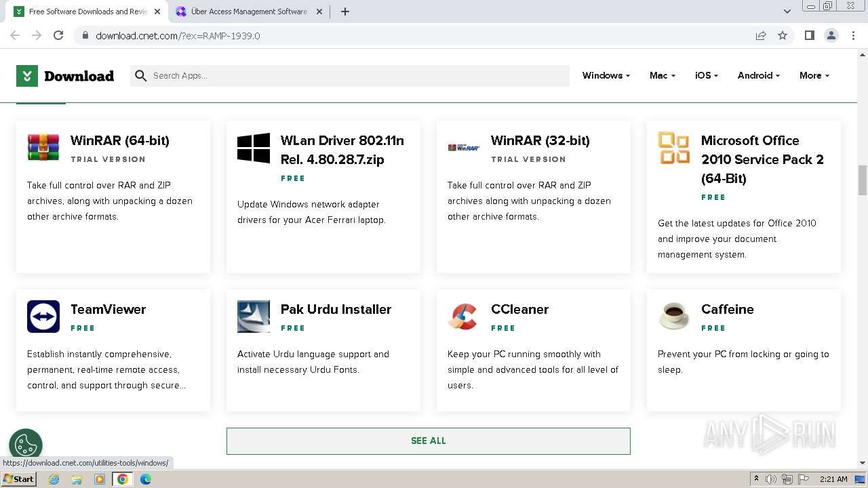Close the Über Access Management tab
The image size is (868, 488).
pos(319,12)
